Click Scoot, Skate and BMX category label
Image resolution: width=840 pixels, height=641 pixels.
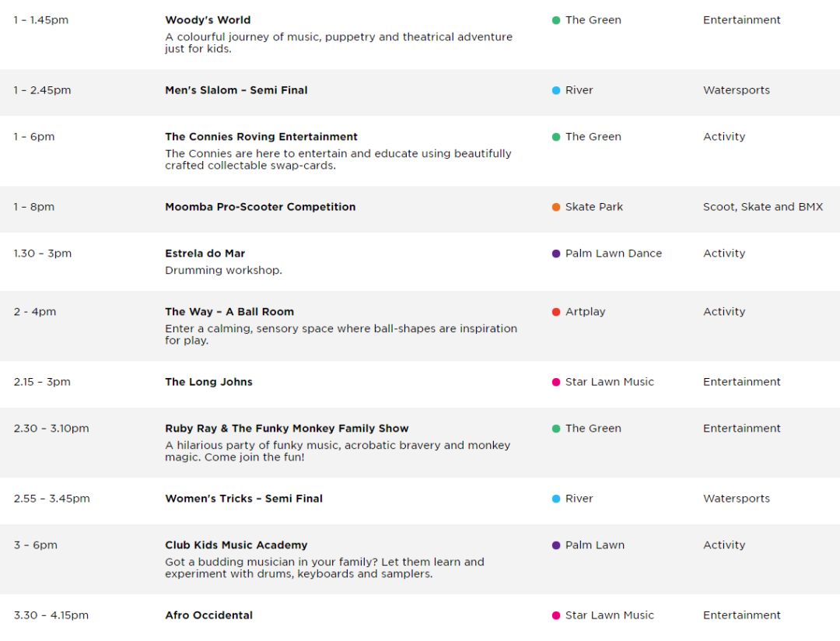tap(763, 207)
